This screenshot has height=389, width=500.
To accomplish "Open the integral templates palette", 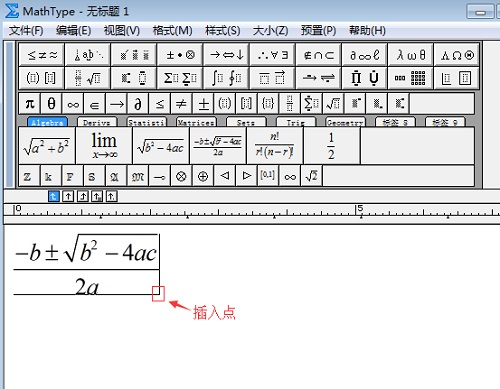I will pos(226,78).
